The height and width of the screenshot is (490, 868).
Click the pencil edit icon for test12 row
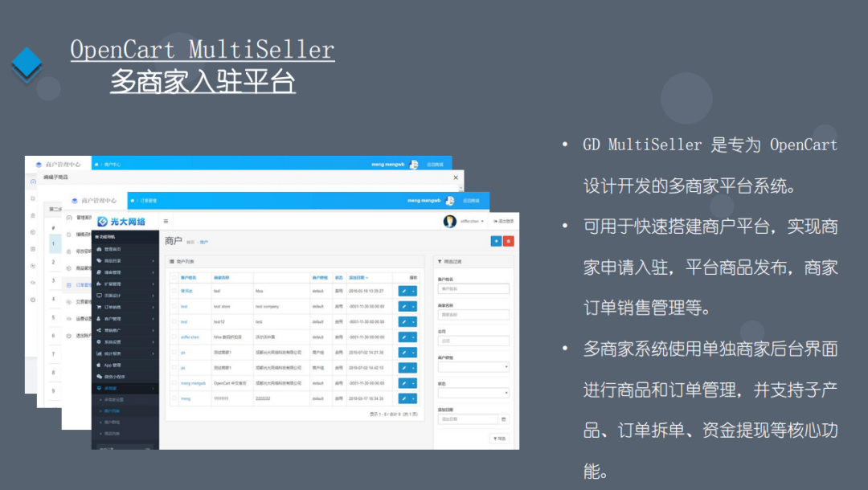point(404,322)
